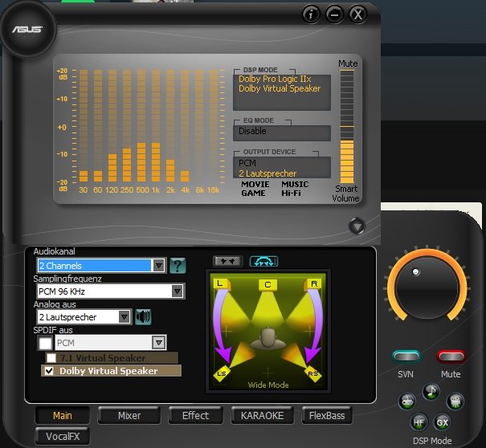
Task: Open the SPDIF PCM format dropdown
Action: 111,343
